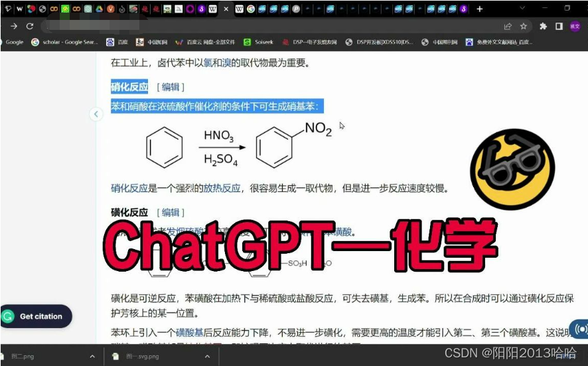The image size is (588, 366).
Task: Follow the blue 硝化反应 link in paragraph
Action: [x=129, y=188]
